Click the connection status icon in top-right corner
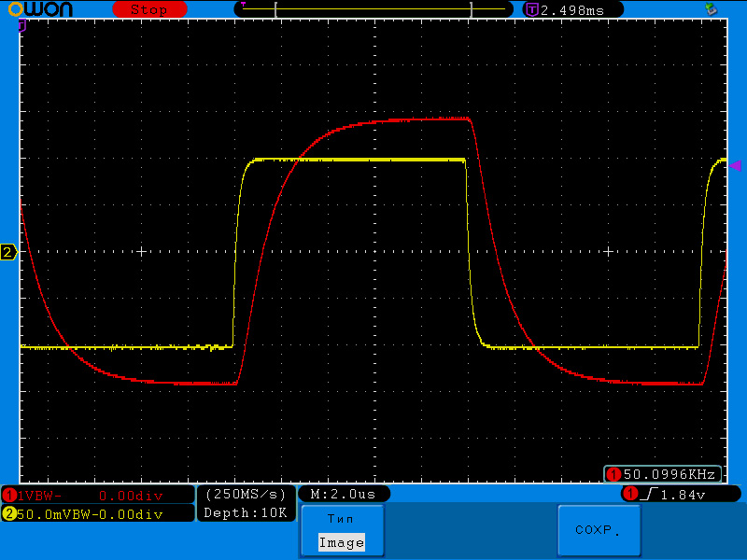The height and width of the screenshot is (560, 747). click(x=711, y=8)
